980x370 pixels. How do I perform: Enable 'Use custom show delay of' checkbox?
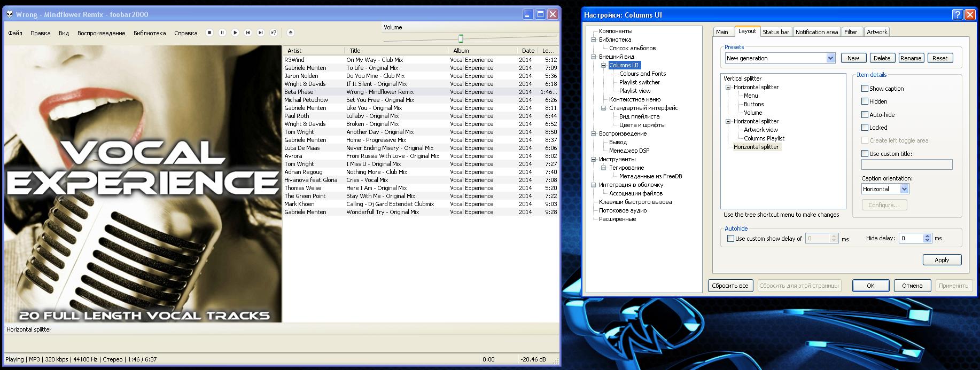point(730,239)
